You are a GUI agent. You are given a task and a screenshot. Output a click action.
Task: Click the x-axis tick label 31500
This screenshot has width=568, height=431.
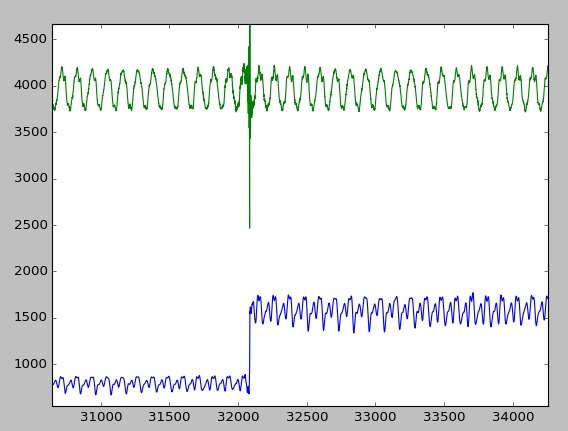click(x=170, y=417)
